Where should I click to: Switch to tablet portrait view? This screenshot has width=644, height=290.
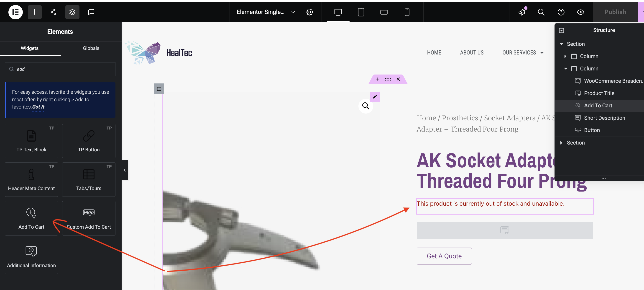pos(361,12)
